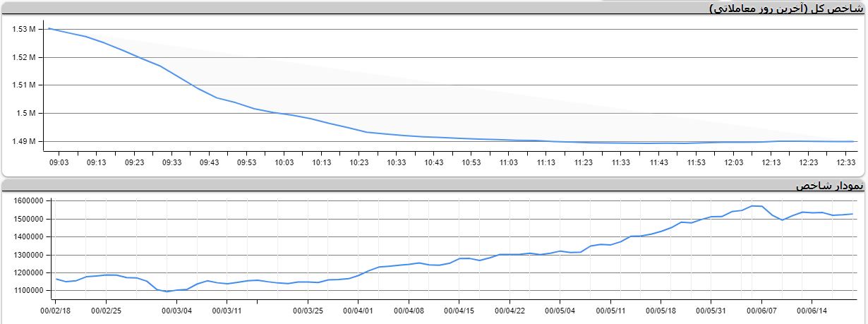Select the 1.53 M y-axis label
868x324 pixels.
pyautogui.click(x=23, y=29)
